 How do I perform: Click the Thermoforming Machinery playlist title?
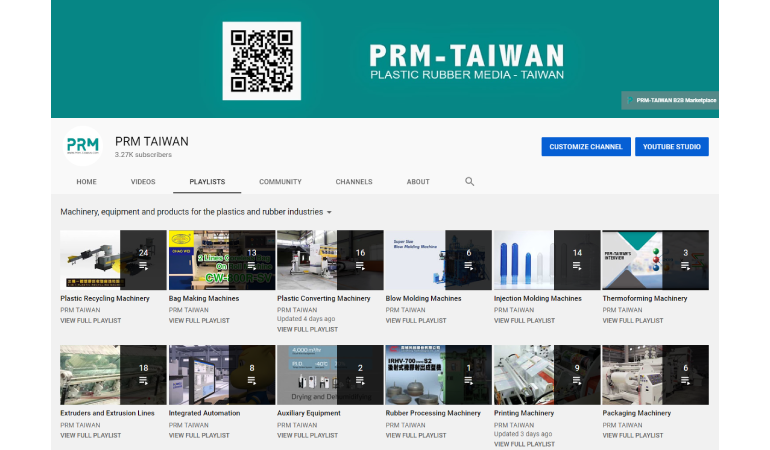point(645,298)
